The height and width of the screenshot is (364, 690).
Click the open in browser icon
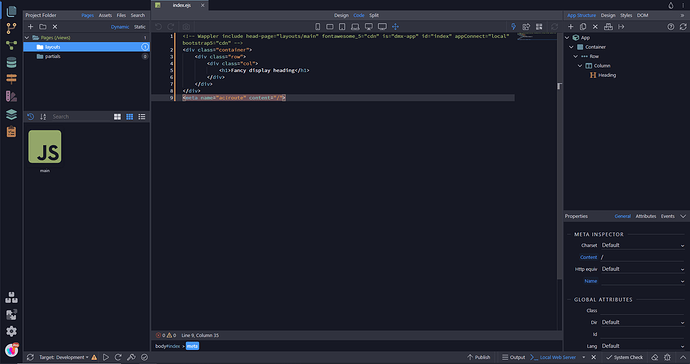point(526,27)
